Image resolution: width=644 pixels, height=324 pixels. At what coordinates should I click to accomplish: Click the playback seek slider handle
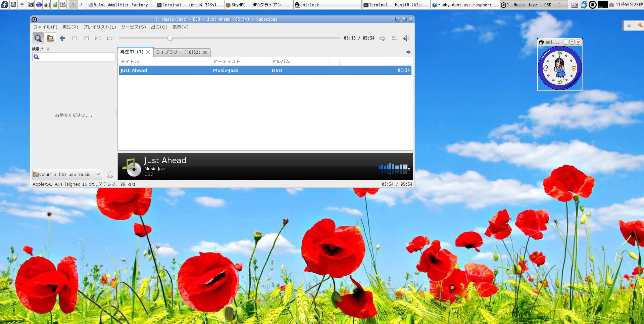point(170,38)
